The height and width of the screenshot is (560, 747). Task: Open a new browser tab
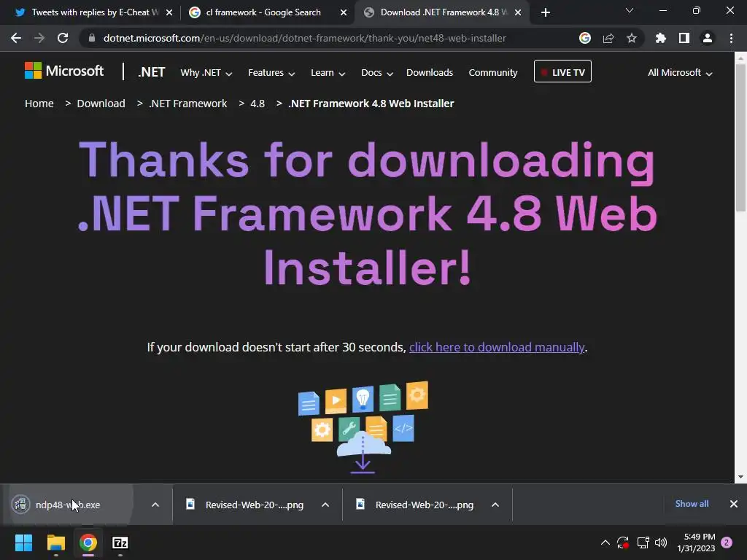tap(546, 12)
